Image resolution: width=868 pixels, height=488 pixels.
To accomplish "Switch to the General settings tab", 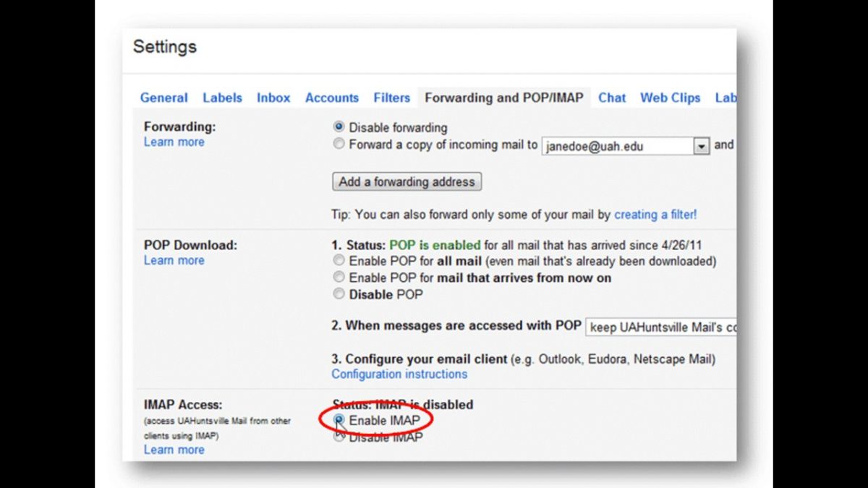I will (163, 98).
